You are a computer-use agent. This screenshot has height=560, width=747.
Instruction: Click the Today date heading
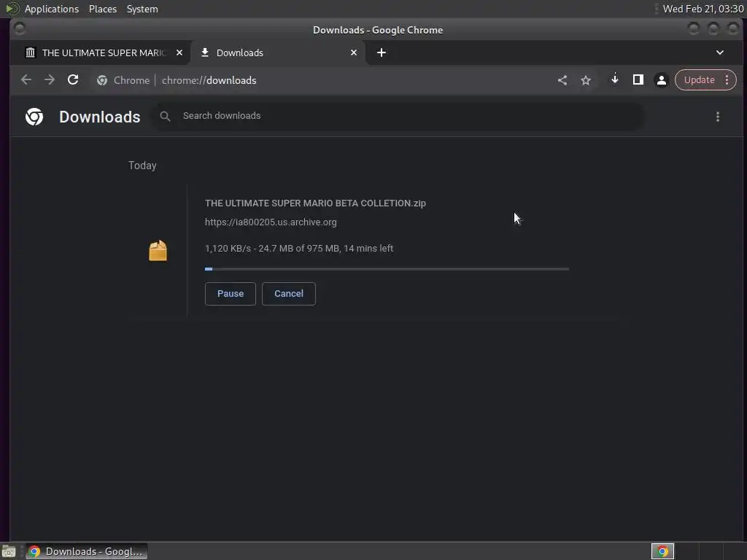tap(142, 166)
